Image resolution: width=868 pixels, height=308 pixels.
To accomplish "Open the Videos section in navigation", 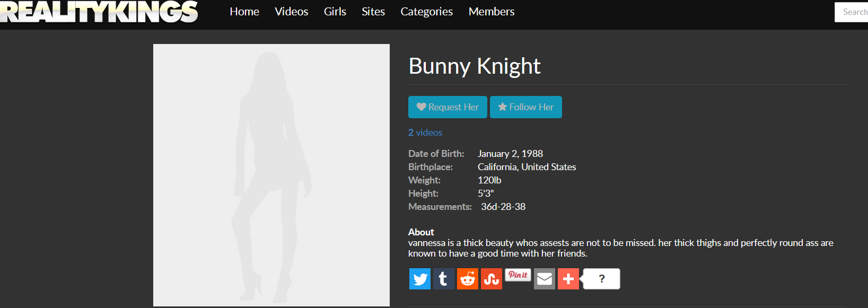I will (x=291, y=12).
